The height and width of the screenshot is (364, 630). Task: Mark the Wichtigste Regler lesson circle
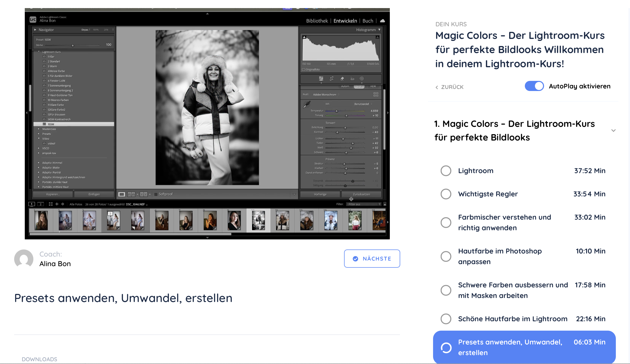446,194
